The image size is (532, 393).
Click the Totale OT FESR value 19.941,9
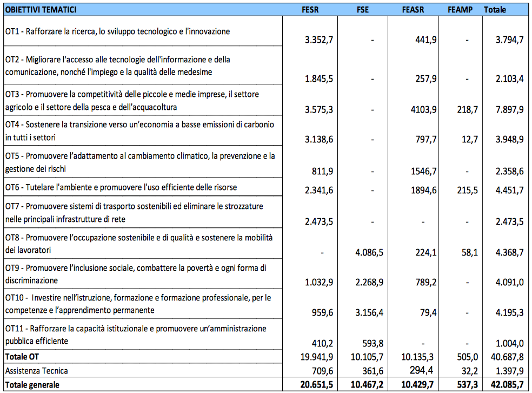pyautogui.click(x=317, y=357)
